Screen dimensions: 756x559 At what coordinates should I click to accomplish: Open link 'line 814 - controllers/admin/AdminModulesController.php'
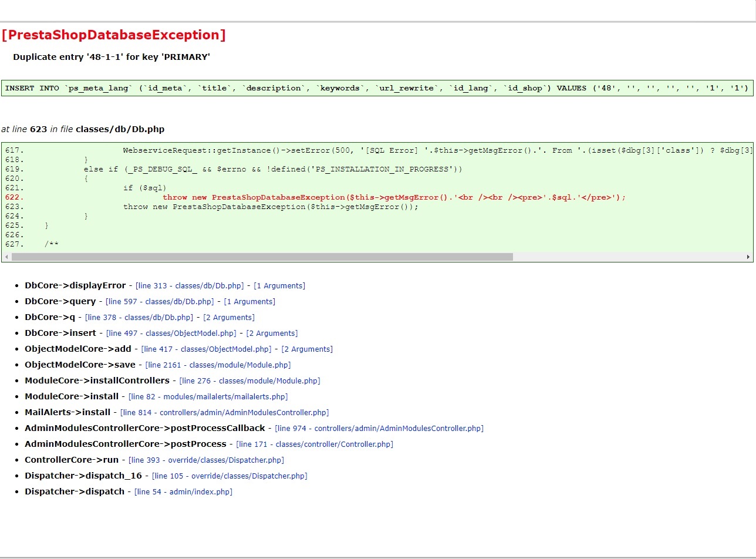225,413
